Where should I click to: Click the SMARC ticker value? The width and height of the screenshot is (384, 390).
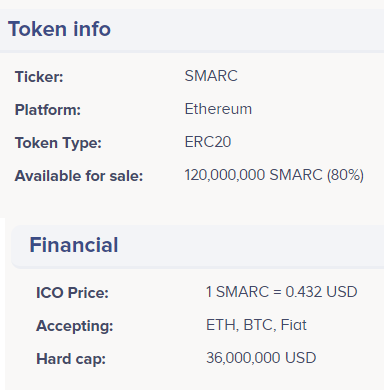[x=211, y=76]
